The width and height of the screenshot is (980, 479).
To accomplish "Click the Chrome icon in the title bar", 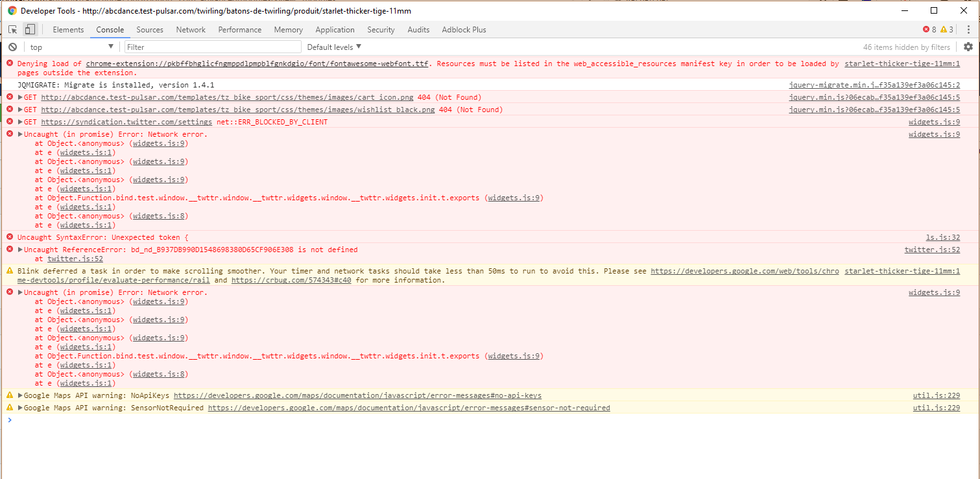I will point(12,11).
